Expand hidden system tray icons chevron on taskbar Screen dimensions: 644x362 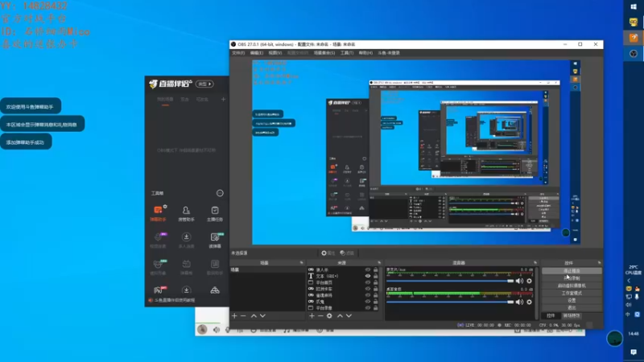[629, 281]
